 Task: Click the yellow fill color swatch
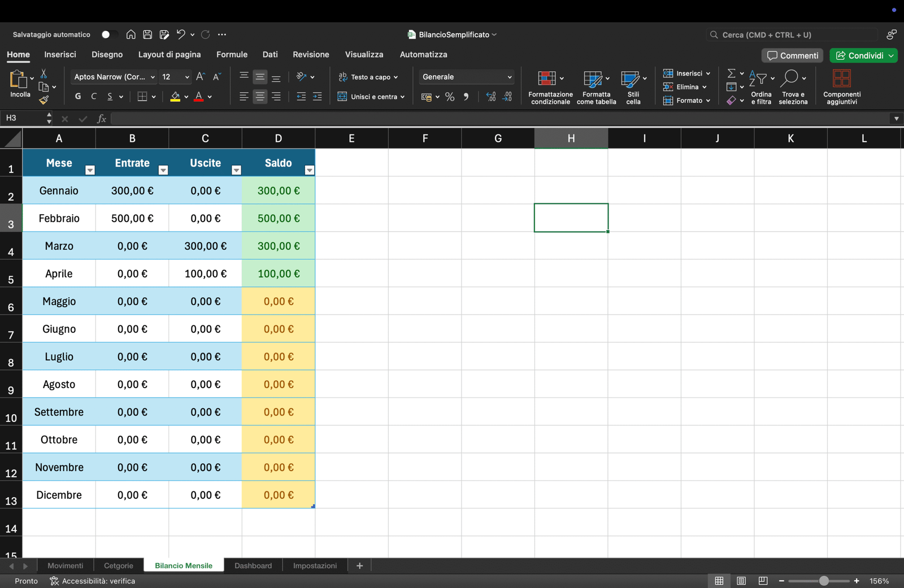(175, 97)
